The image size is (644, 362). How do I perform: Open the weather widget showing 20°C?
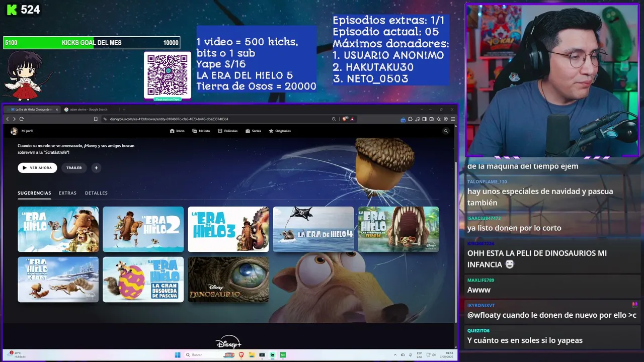tap(17, 355)
